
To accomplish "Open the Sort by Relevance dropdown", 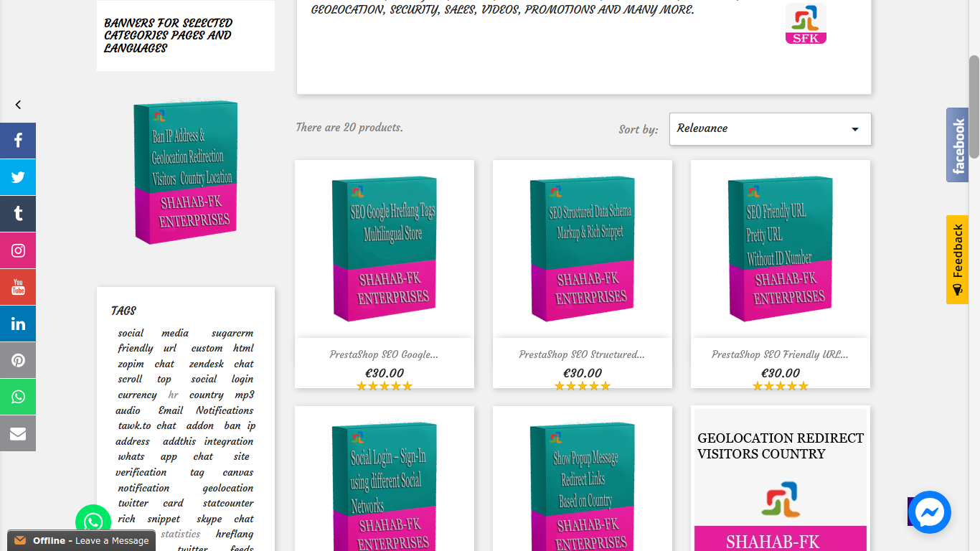I will point(771,129).
